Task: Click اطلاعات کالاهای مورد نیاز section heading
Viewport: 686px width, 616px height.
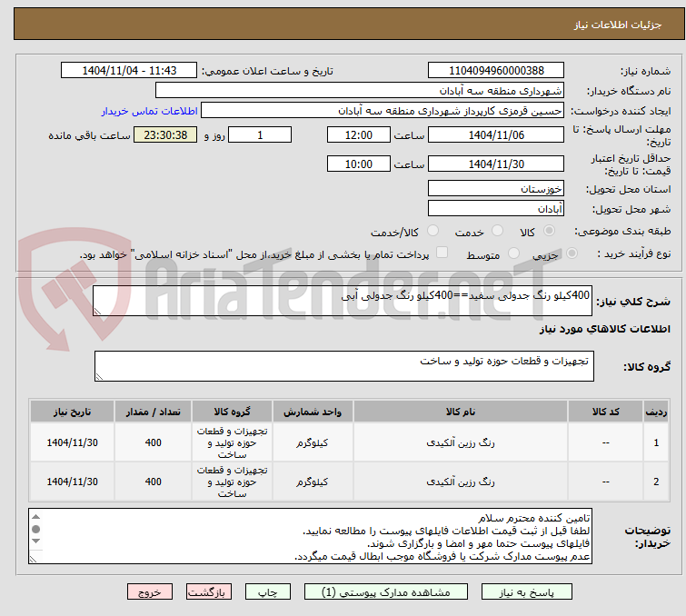Action: (x=604, y=329)
